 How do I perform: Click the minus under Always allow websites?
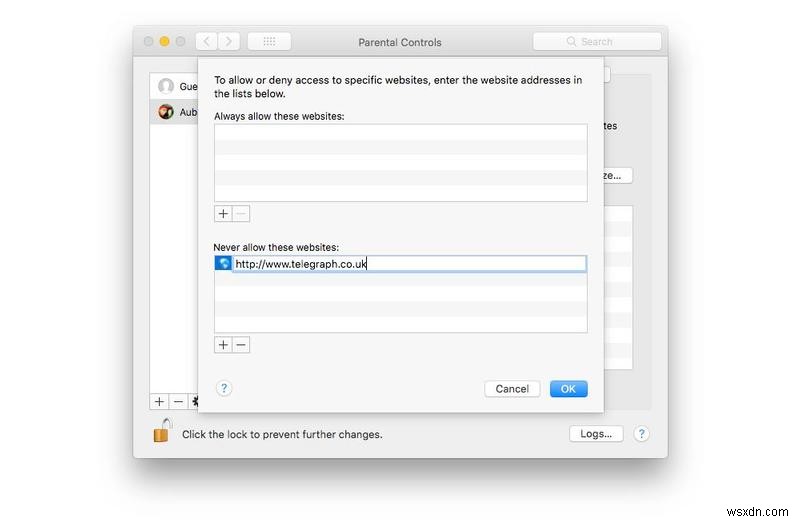(x=241, y=214)
